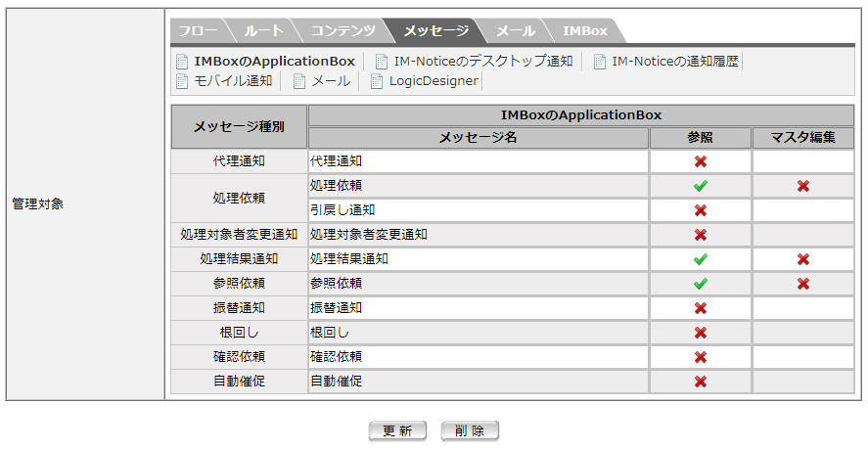
Task: Click the document icon beside LogicDesigner
Action: [377, 81]
